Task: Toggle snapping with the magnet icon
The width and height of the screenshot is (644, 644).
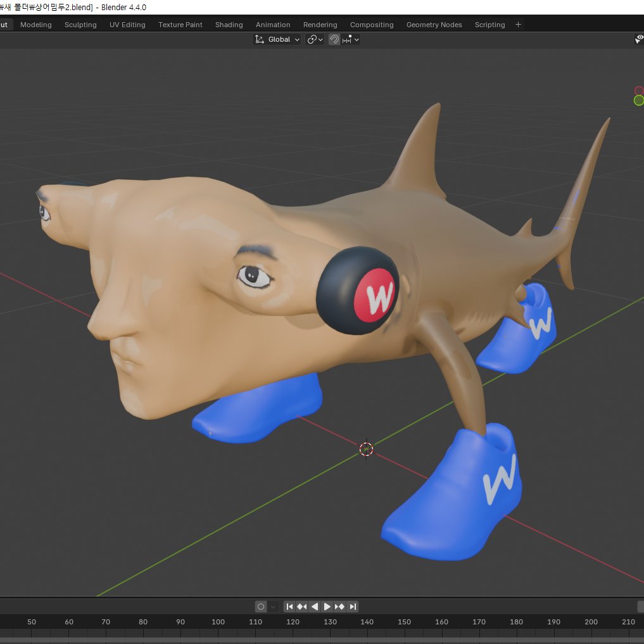Action: click(334, 39)
